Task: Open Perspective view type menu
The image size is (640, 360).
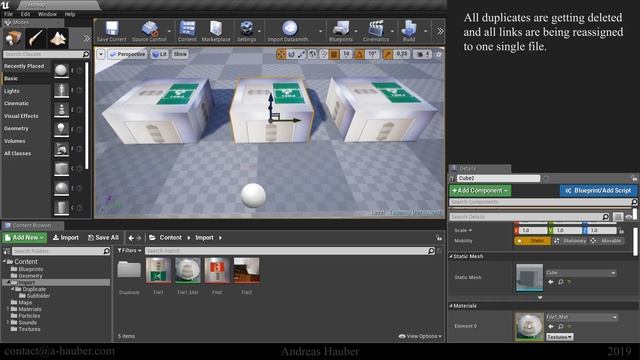Action: [x=127, y=54]
